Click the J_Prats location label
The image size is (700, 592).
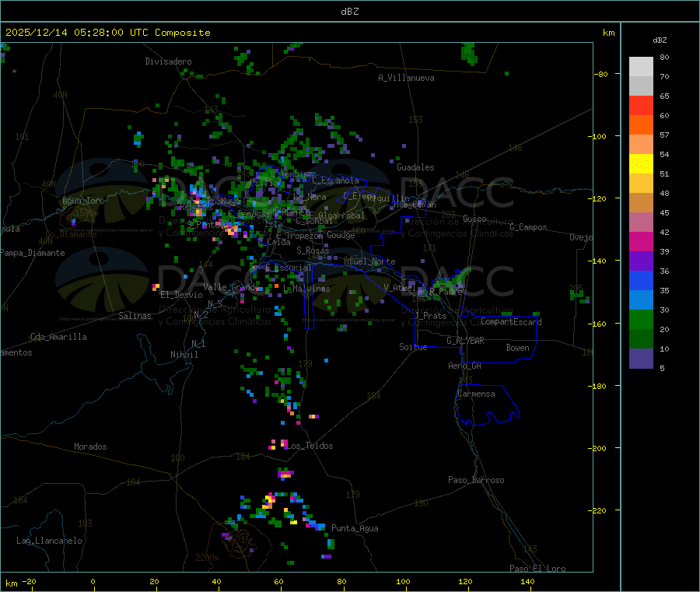point(430,316)
